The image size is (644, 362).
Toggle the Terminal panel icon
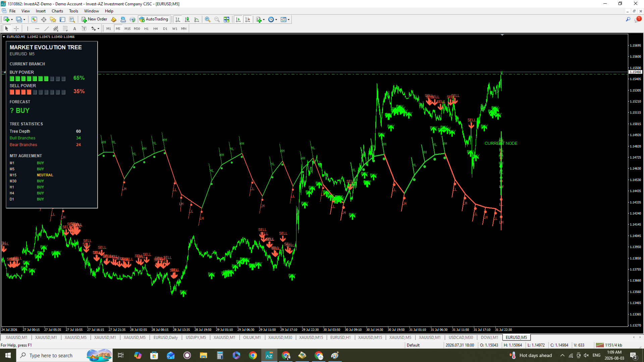click(x=62, y=19)
